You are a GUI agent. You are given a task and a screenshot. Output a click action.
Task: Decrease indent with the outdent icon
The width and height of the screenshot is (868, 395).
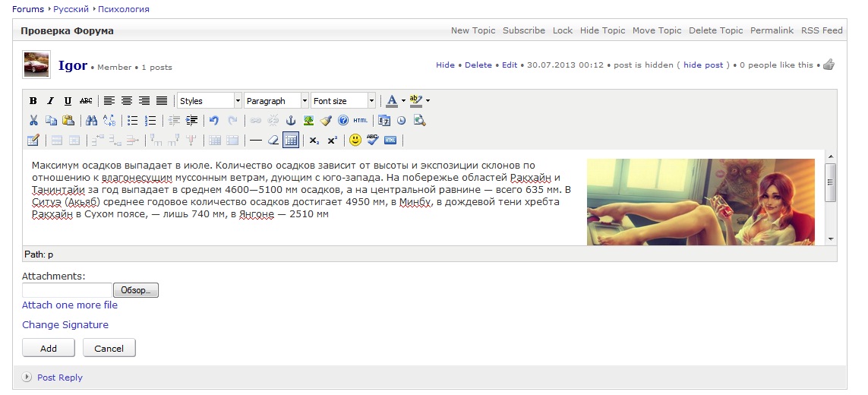(175, 120)
